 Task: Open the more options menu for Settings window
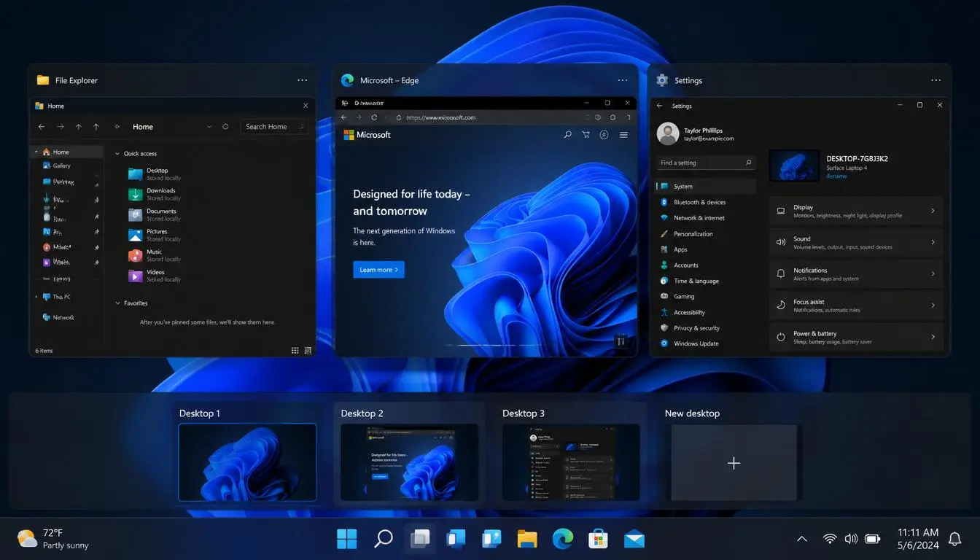936,80
